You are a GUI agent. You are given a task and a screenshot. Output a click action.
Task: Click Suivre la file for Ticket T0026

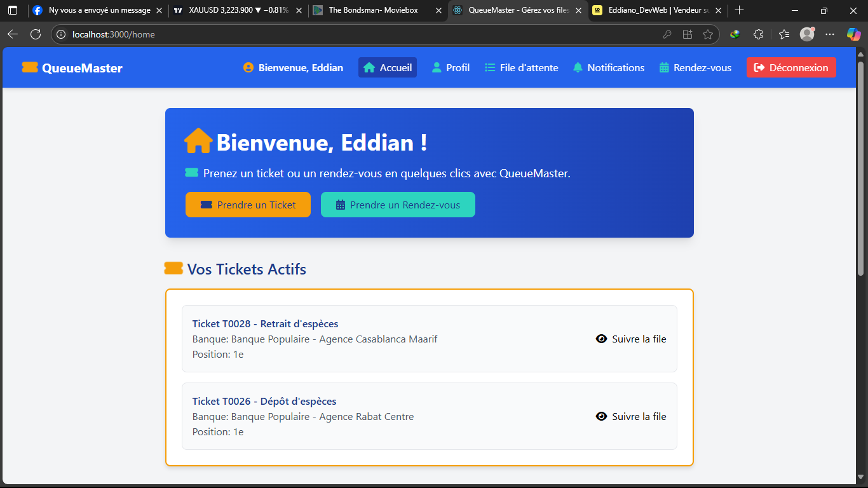click(x=631, y=416)
